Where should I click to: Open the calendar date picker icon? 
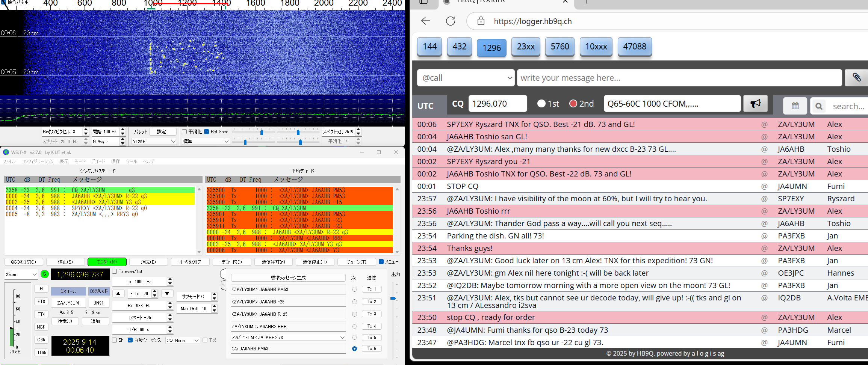(795, 106)
